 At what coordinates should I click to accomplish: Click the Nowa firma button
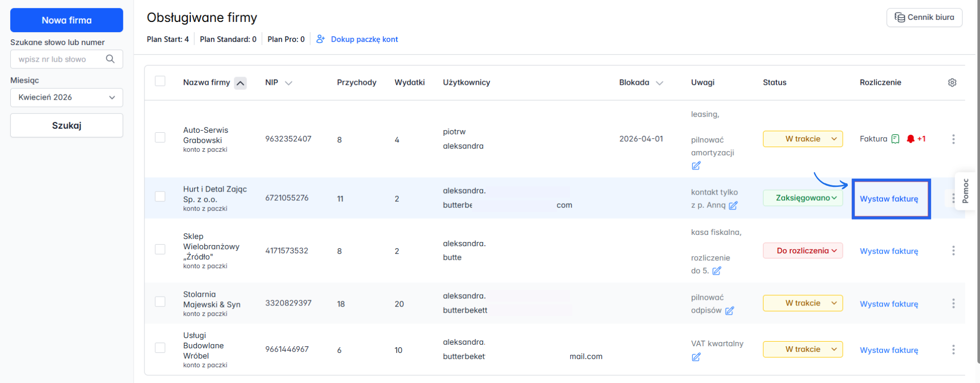click(x=66, y=20)
